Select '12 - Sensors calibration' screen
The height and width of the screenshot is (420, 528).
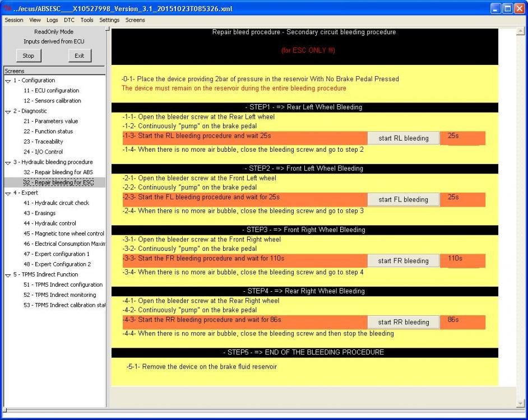(52, 101)
